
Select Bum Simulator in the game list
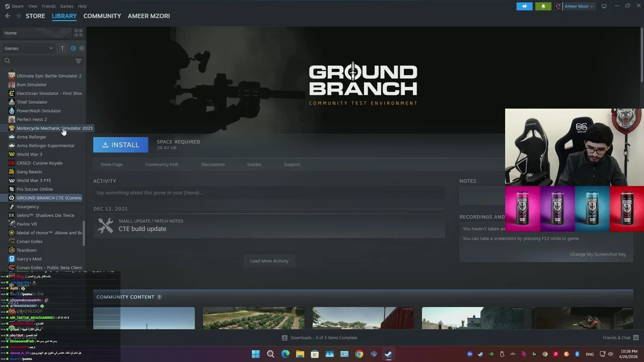pyautogui.click(x=32, y=84)
